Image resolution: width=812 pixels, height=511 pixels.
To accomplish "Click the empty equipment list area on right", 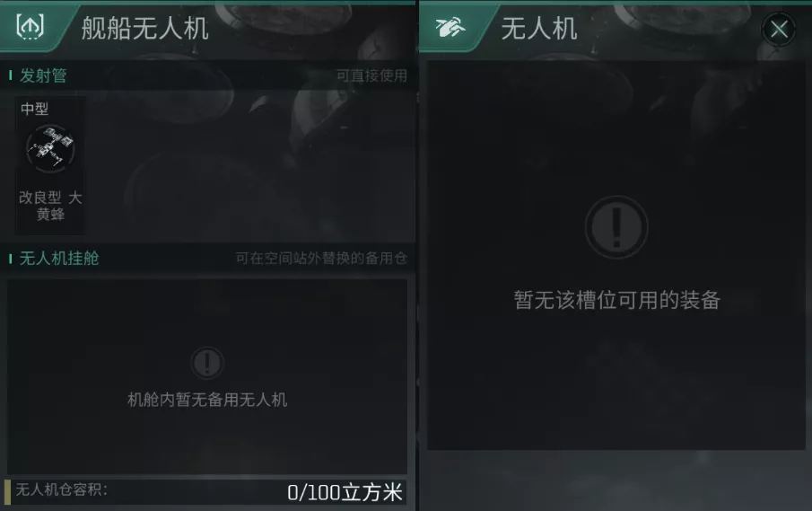I will 616,255.
